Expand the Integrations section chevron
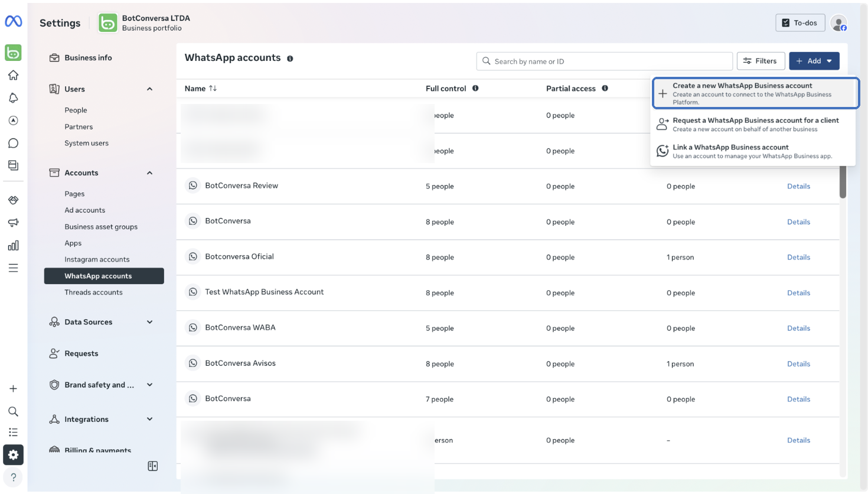This screenshot has width=868, height=494. [x=149, y=419]
